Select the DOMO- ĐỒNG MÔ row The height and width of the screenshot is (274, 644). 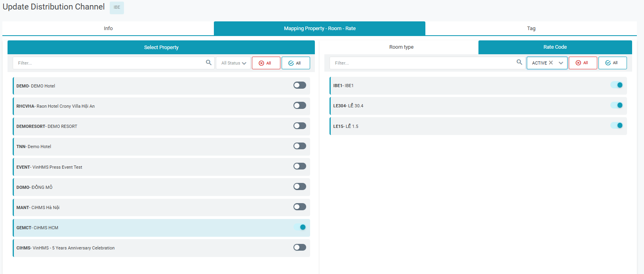(161, 187)
